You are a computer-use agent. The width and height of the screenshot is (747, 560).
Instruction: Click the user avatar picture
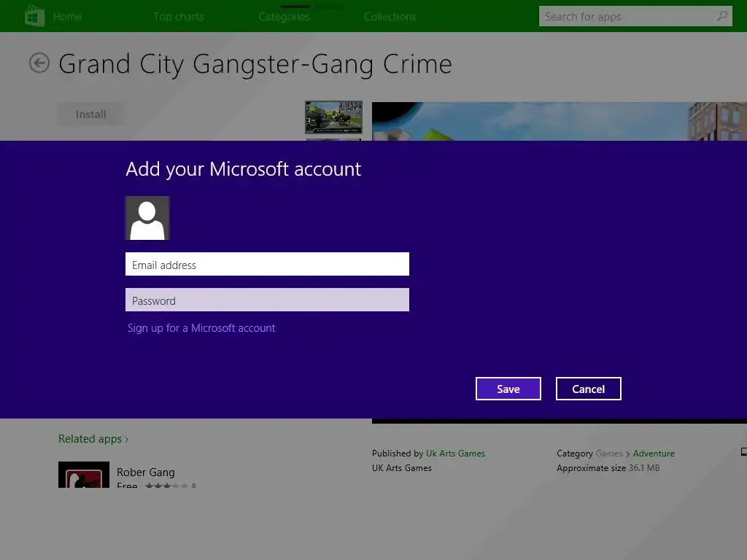point(147,218)
